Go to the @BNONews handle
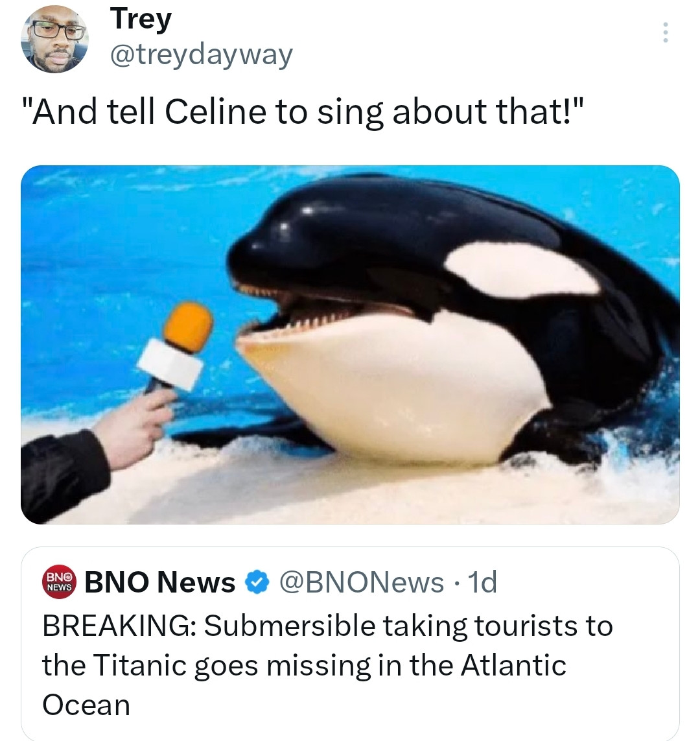The image size is (700, 741). tap(362, 582)
